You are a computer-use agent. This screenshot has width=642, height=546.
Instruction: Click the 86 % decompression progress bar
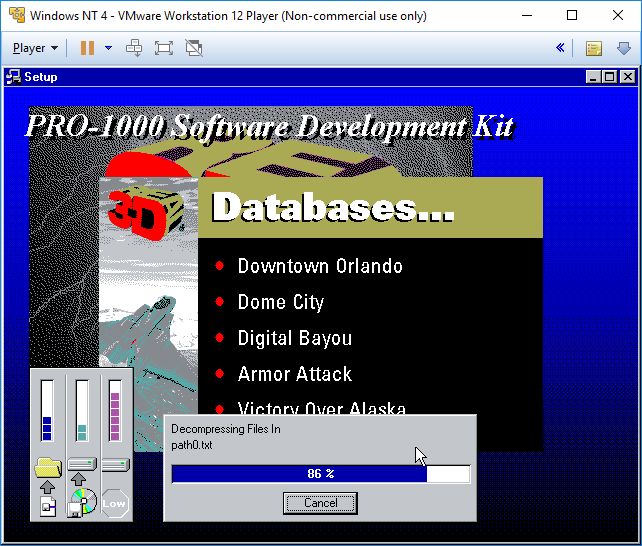pos(321,474)
